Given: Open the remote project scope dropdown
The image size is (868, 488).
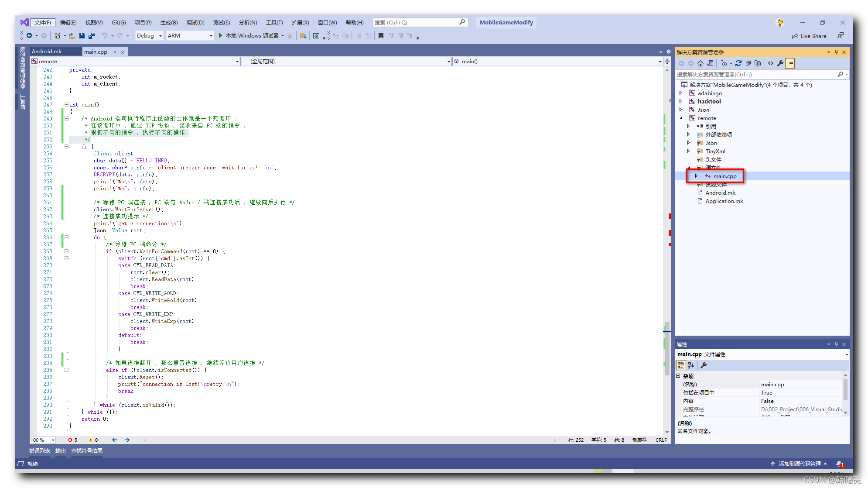Looking at the screenshot, I should [x=135, y=62].
